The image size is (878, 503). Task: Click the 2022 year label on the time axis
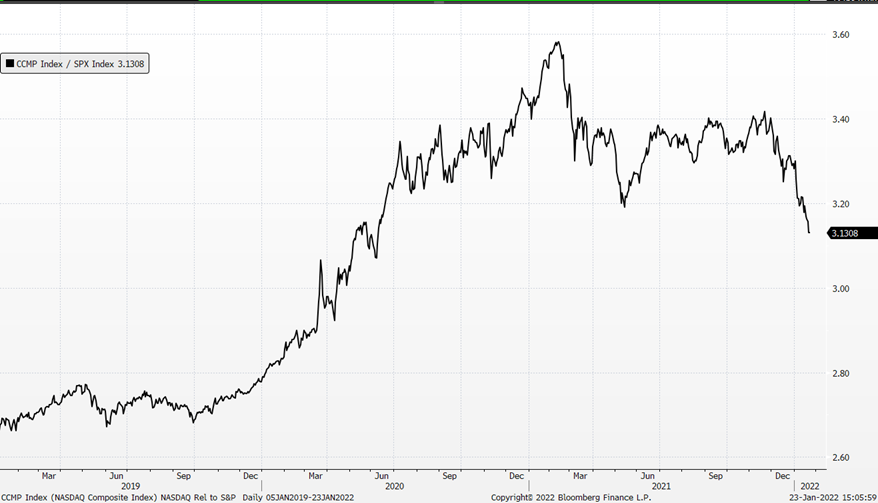[x=810, y=486]
